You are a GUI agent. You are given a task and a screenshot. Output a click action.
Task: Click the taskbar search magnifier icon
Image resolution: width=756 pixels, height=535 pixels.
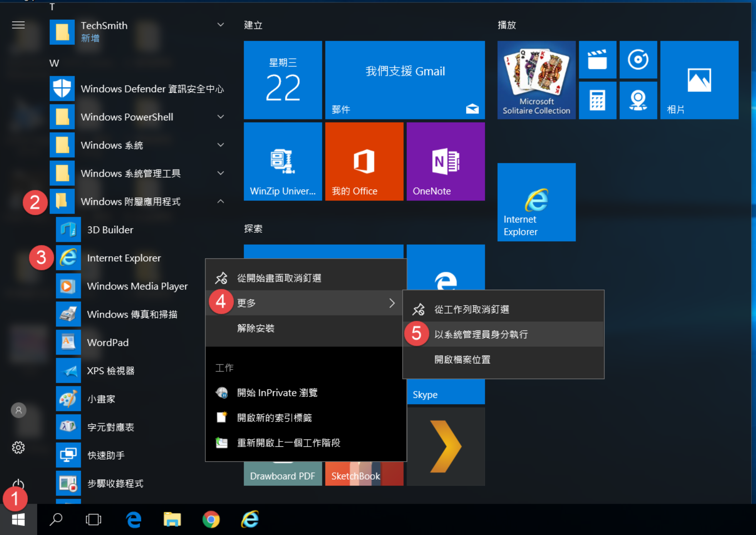(56, 520)
